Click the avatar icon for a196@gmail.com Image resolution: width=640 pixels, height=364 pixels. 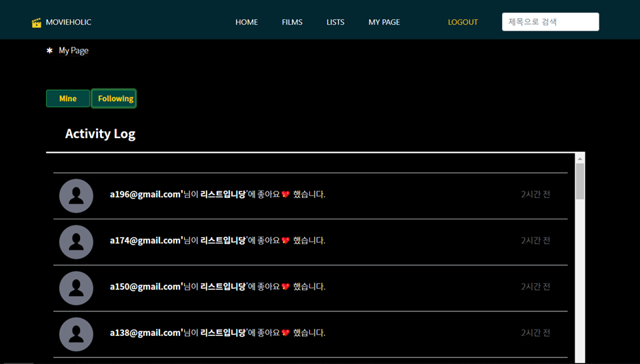76,196
